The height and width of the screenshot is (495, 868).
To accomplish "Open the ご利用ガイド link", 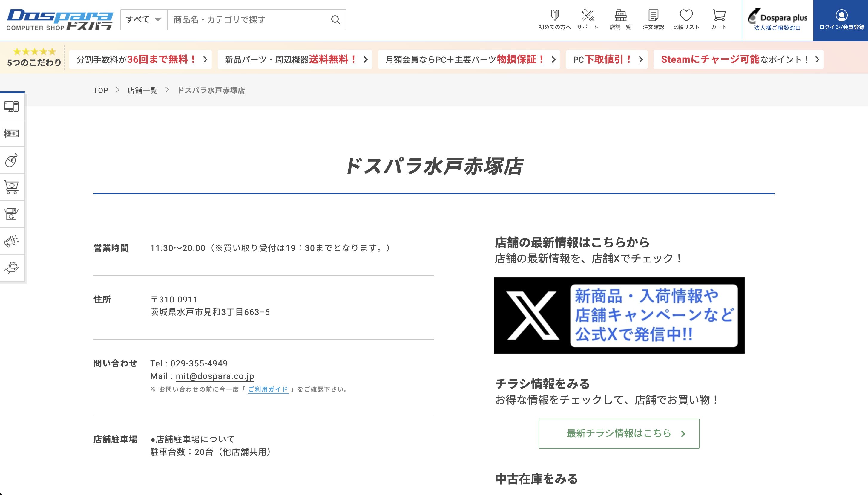I will 268,389.
